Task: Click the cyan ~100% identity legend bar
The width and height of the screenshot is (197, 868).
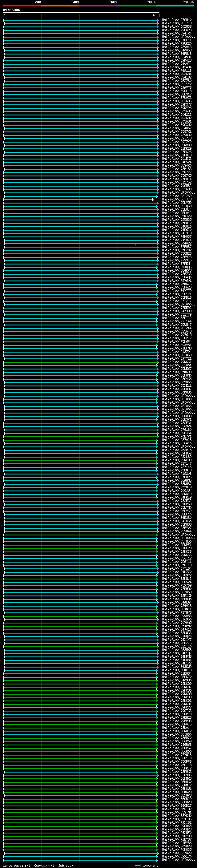Action: (175, 6)
